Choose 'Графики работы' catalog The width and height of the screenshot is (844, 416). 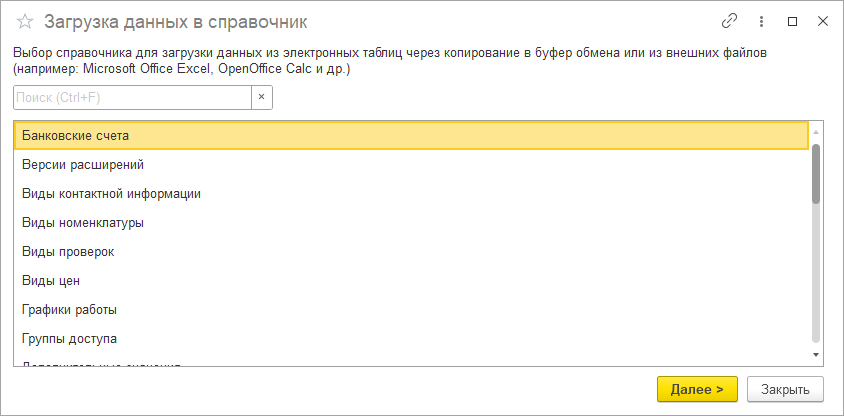[x=69, y=309]
